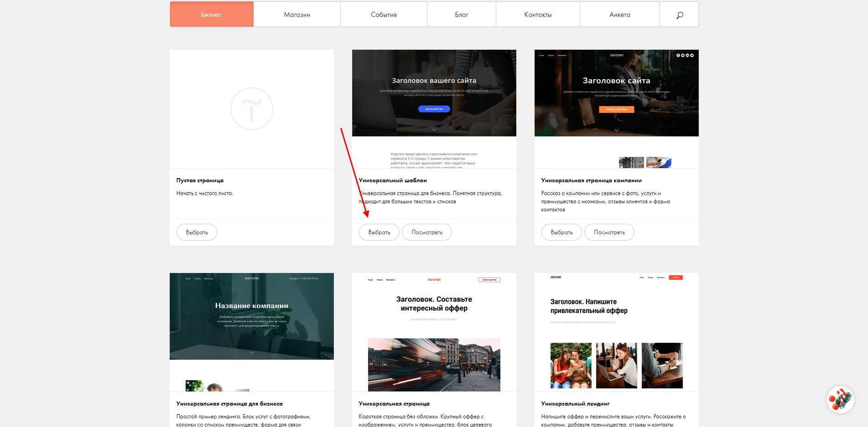Open the Универсальная страница card title
The height and width of the screenshot is (427, 868).
click(394, 404)
